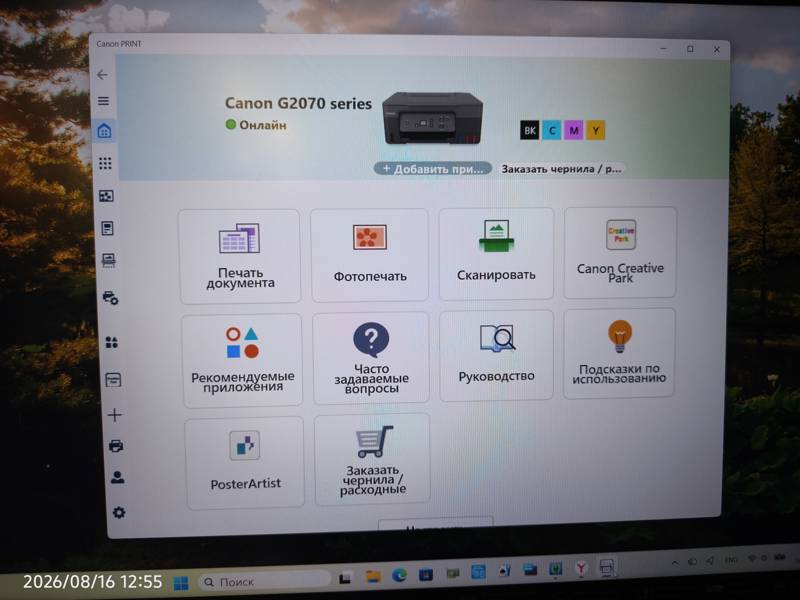Open Canon Creative Park tile
The height and width of the screenshot is (600, 800).
click(x=620, y=252)
